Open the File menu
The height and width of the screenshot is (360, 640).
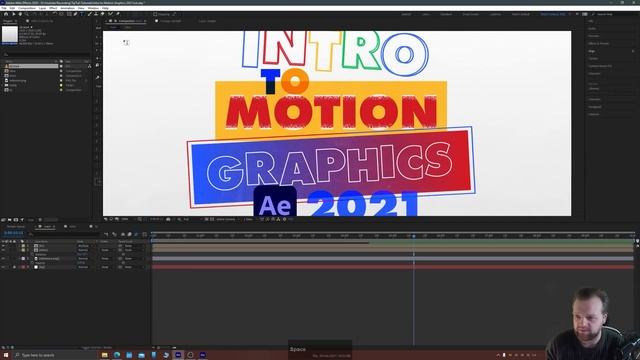(x=4, y=8)
